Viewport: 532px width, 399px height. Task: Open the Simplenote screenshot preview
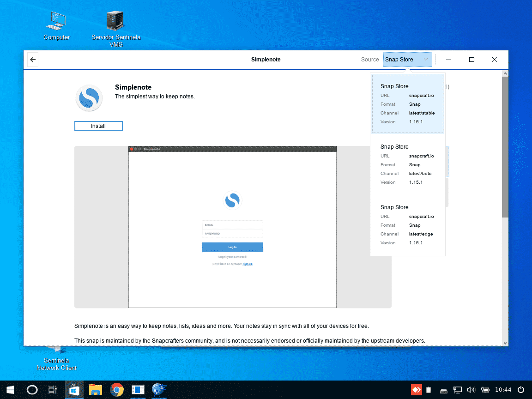click(x=232, y=227)
